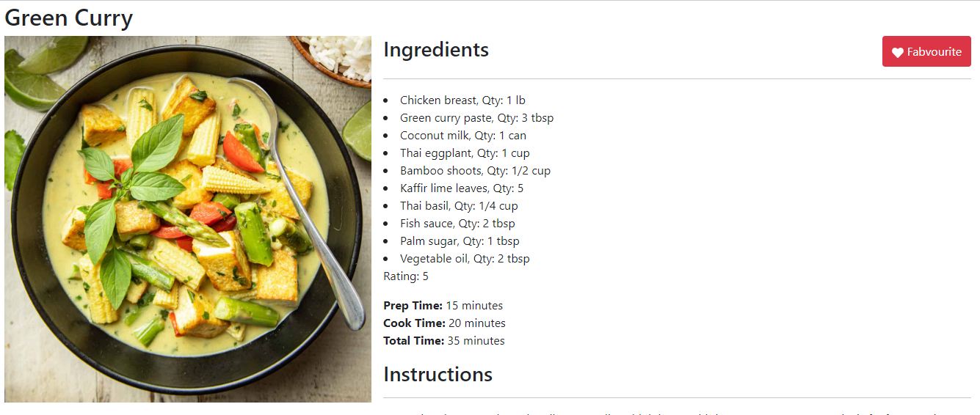Click the Cook Time label
This screenshot has height=415, width=980.
click(x=414, y=323)
